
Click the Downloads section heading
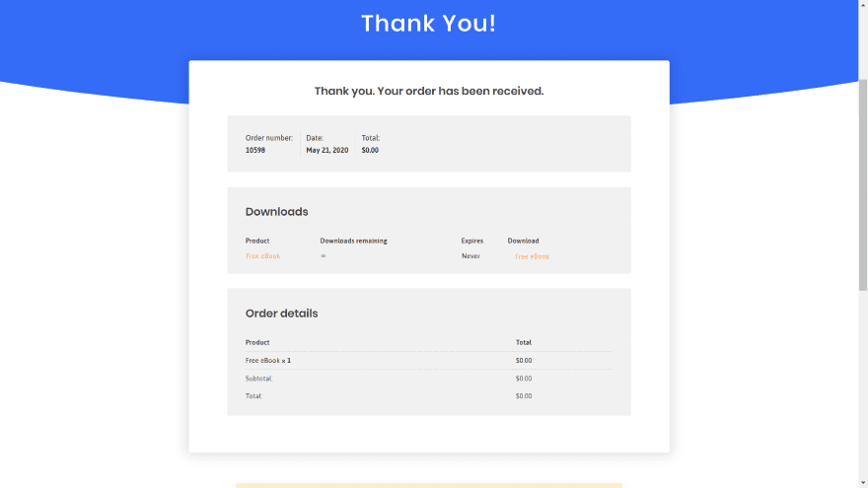(276, 212)
